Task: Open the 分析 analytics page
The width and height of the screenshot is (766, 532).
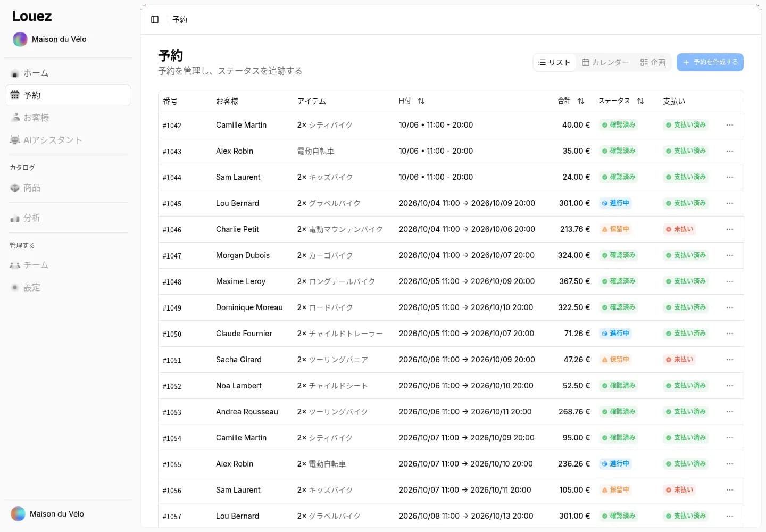Action: (68, 218)
